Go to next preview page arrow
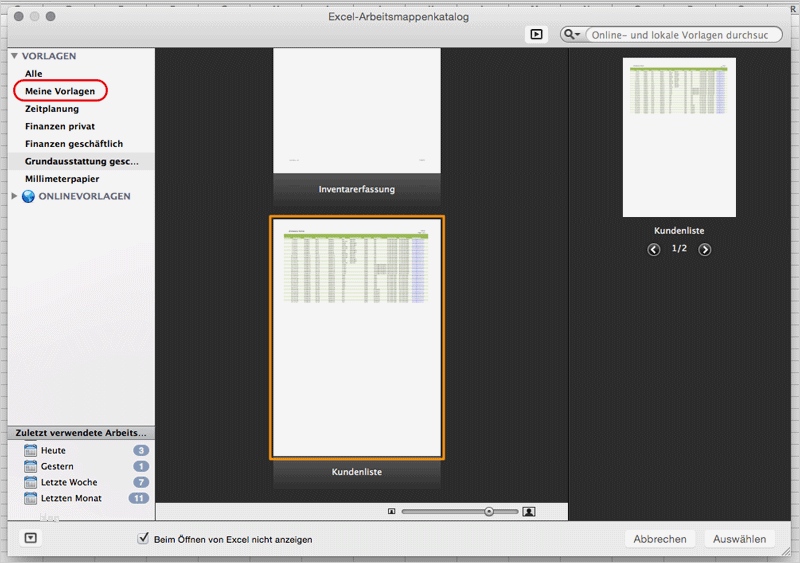The width and height of the screenshot is (800, 563). point(705,249)
